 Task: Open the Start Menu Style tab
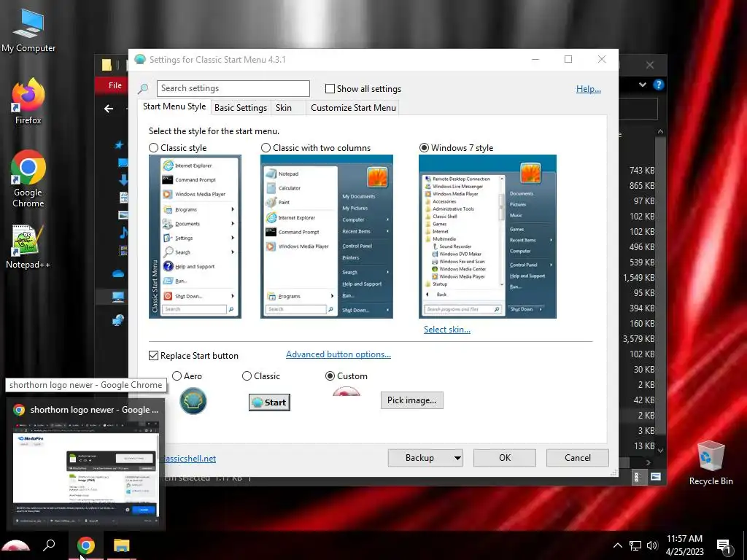pyautogui.click(x=174, y=106)
